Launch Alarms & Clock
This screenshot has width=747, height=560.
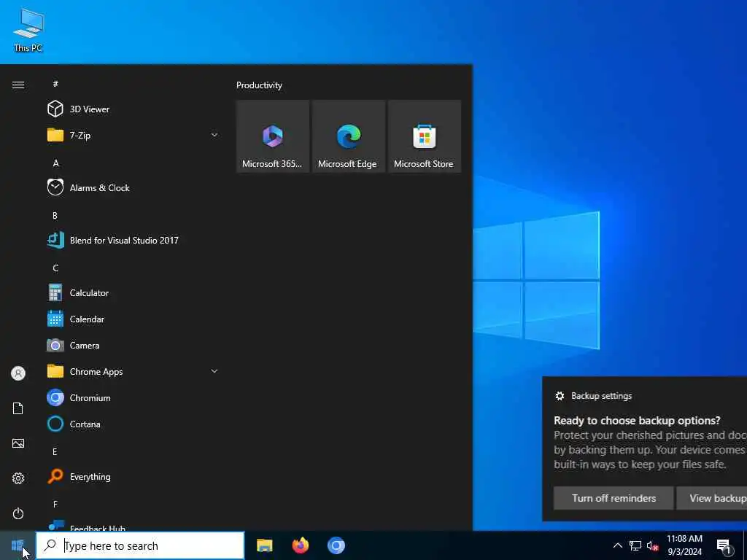tap(133, 187)
